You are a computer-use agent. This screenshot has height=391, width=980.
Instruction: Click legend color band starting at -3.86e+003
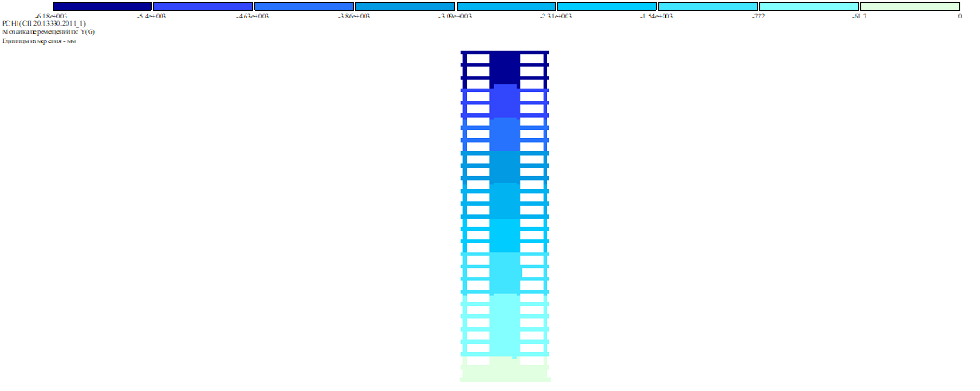[x=404, y=6]
